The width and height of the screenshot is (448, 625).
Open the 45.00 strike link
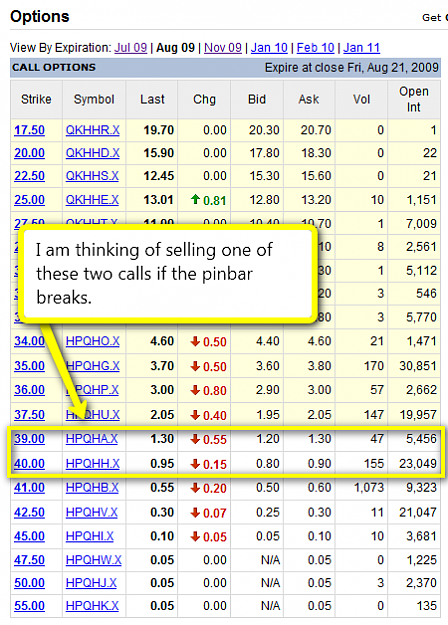pyautogui.click(x=29, y=537)
